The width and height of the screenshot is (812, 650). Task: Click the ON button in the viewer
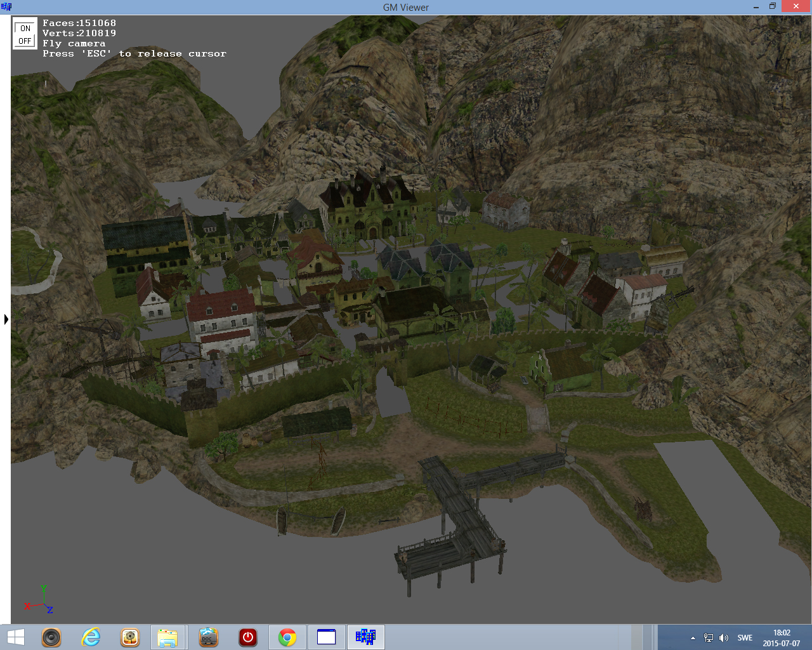[x=25, y=28]
